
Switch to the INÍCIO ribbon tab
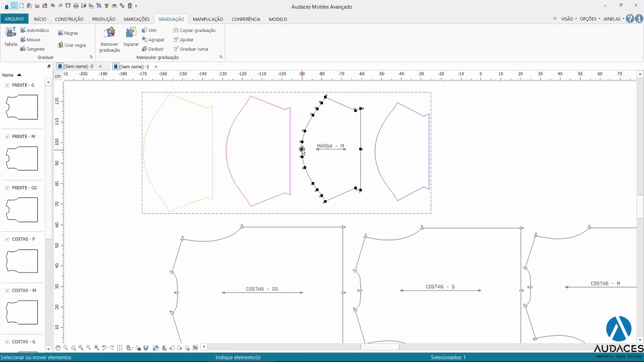(x=40, y=19)
